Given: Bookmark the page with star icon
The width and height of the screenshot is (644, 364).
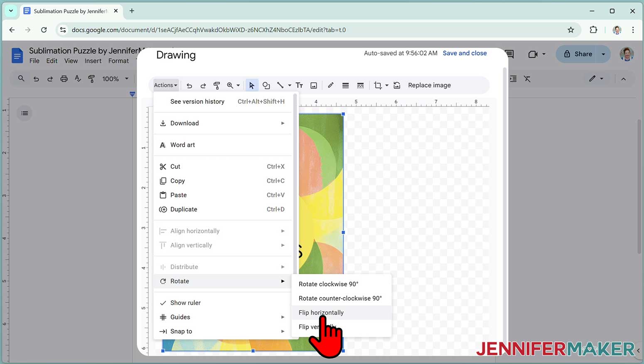Looking at the screenshot, I should 571,30.
